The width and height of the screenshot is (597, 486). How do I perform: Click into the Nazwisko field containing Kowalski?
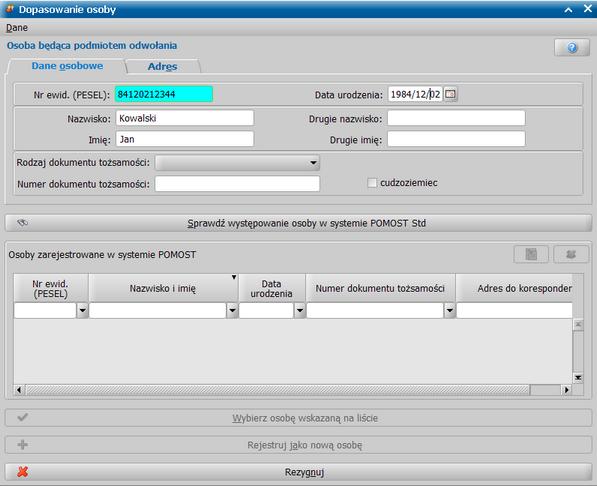185,118
